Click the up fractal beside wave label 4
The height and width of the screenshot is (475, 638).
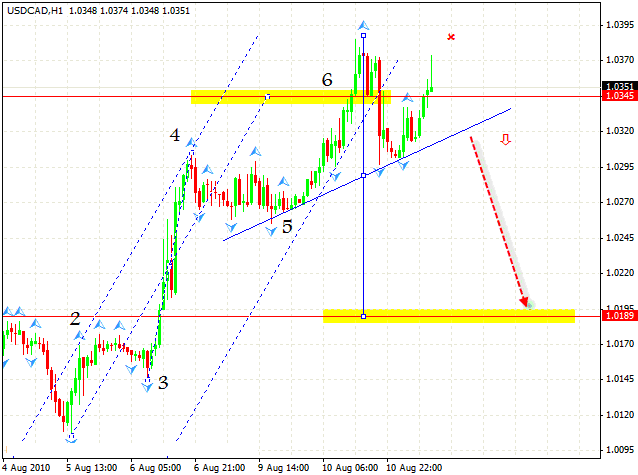point(191,142)
